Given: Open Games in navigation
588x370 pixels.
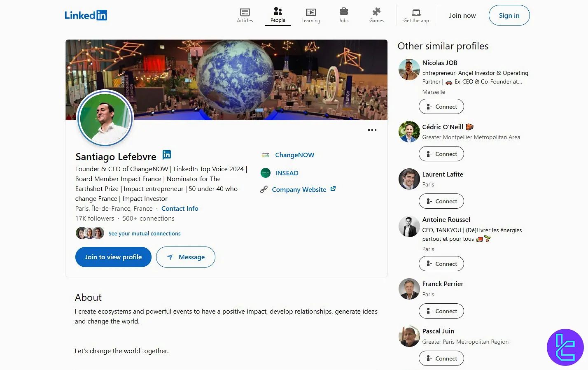Looking at the screenshot, I should click(377, 15).
